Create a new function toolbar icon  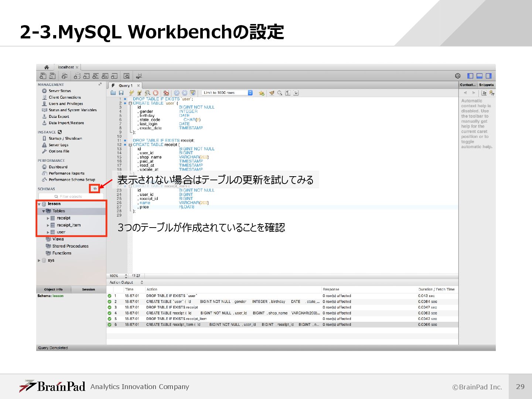(x=114, y=76)
